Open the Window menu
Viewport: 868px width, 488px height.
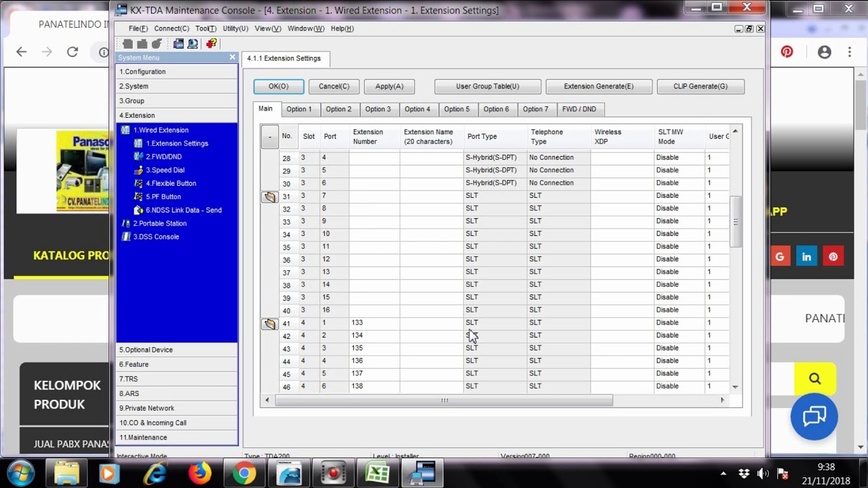(306, 28)
